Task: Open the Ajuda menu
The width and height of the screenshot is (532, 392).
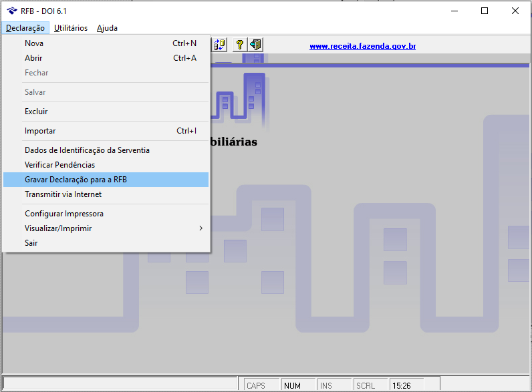Action: [x=107, y=28]
